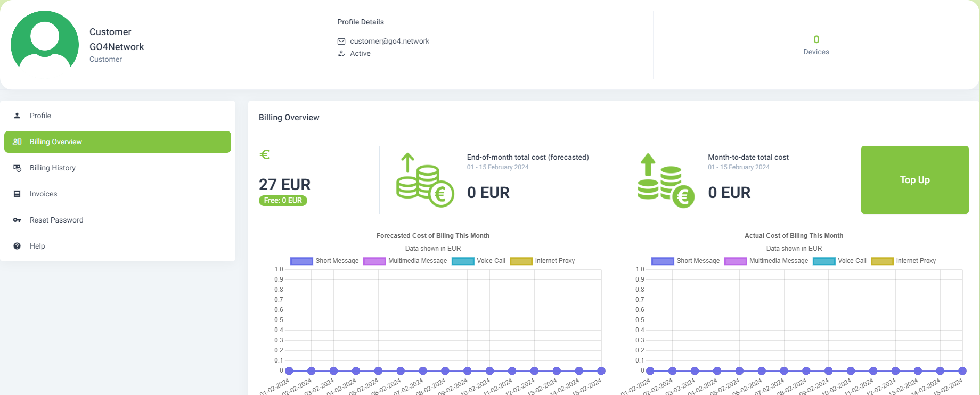Click the Billing Overview panel heading
This screenshot has width=980, height=395.
289,118
